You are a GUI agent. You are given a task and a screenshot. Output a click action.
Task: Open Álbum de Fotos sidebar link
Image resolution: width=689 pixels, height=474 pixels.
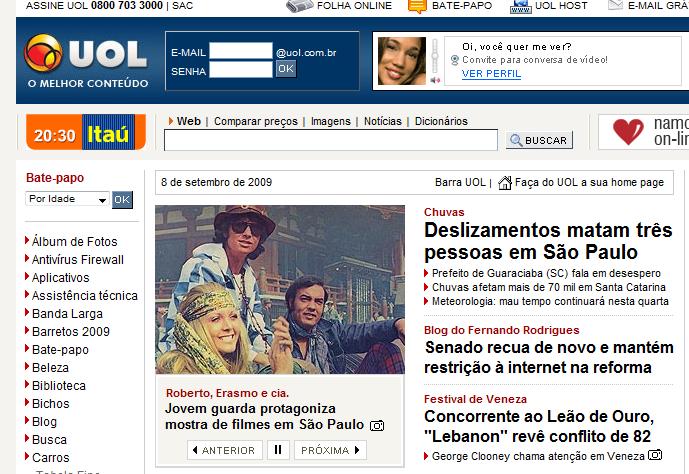click(75, 242)
